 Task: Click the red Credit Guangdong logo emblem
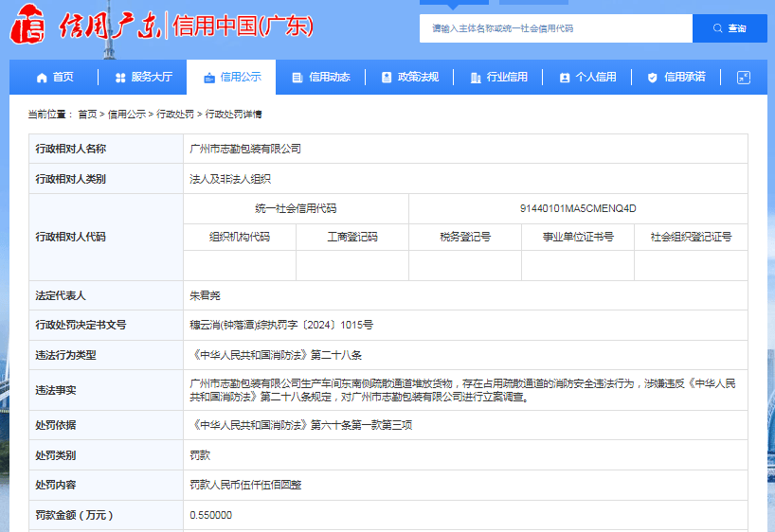(27, 27)
